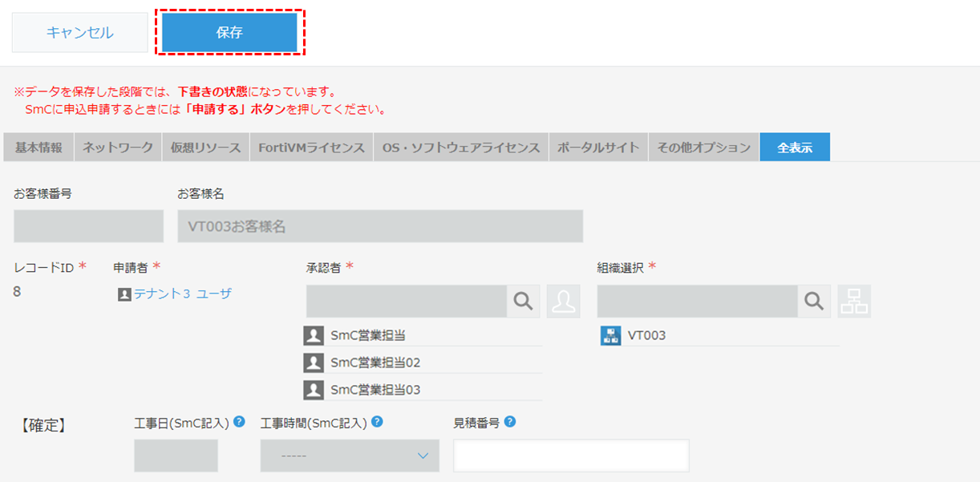Screen dimensions: 980x482
Task: Click the 承認者 search magnifier icon
Action: [x=524, y=302]
